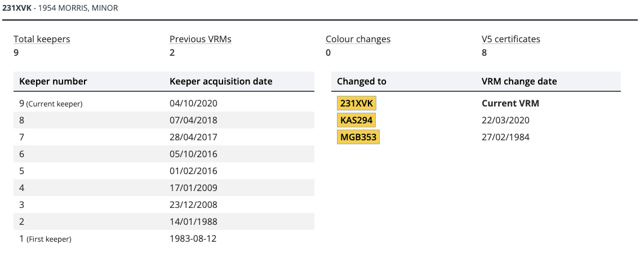Select the Keeper acquisition date column header
644x253 pixels.
pyautogui.click(x=221, y=81)
